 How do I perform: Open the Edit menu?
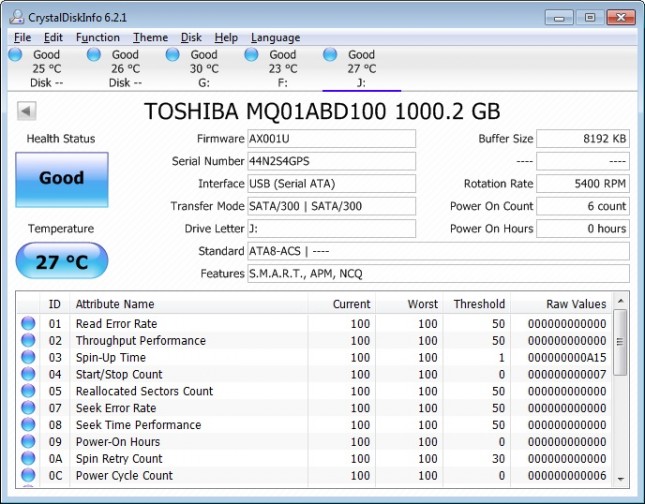53,37
